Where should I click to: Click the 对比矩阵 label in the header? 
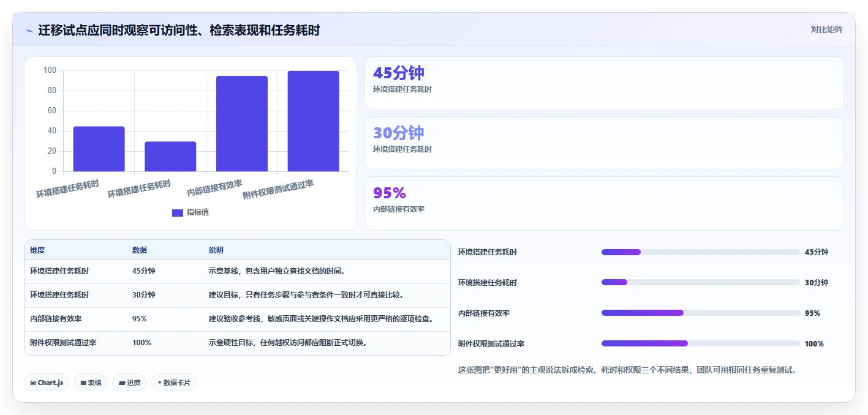point(826,29)
